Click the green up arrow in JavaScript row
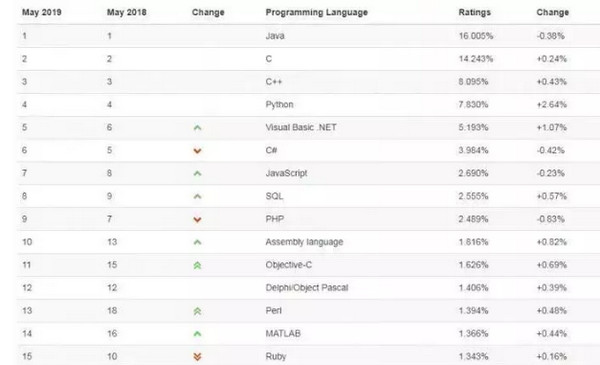The image size is (600, 365). click(197, 174)
